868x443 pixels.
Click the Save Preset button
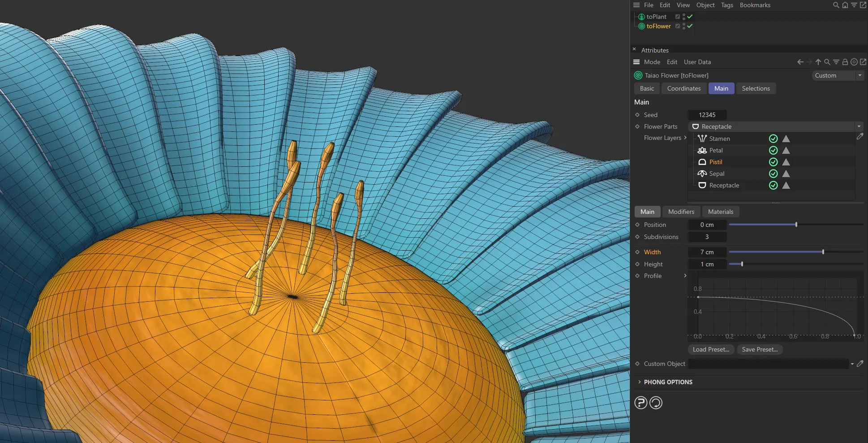point(760,349)
